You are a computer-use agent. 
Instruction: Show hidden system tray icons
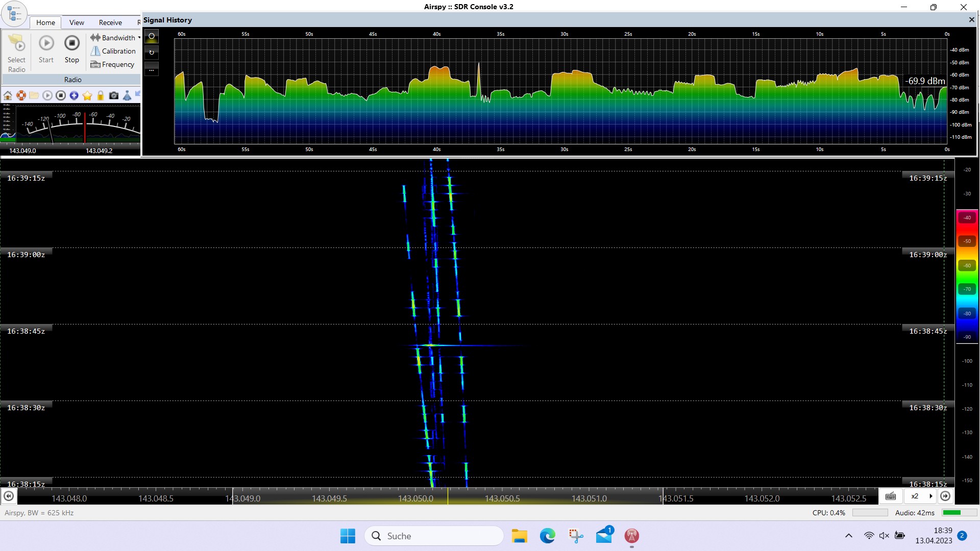coord(849,536)
